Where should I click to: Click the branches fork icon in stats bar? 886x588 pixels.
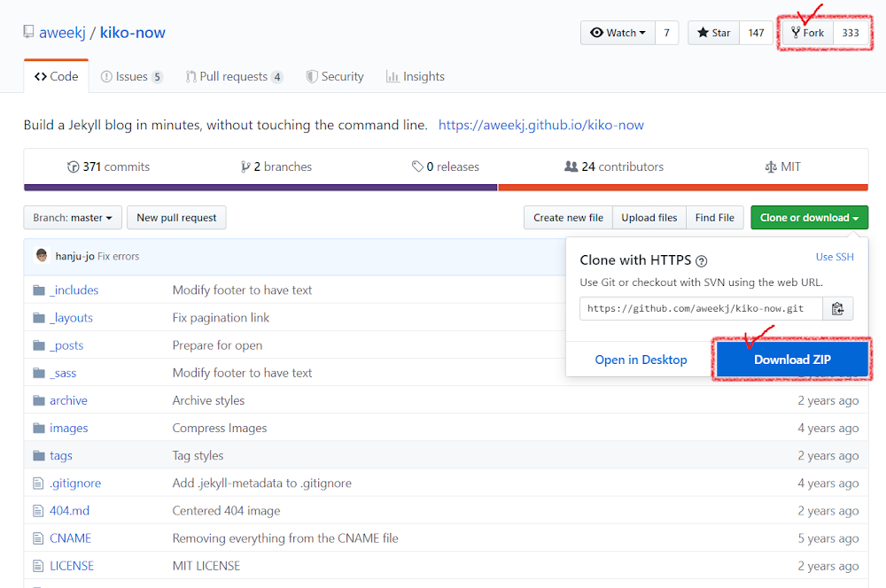click(x=245, y=166)
